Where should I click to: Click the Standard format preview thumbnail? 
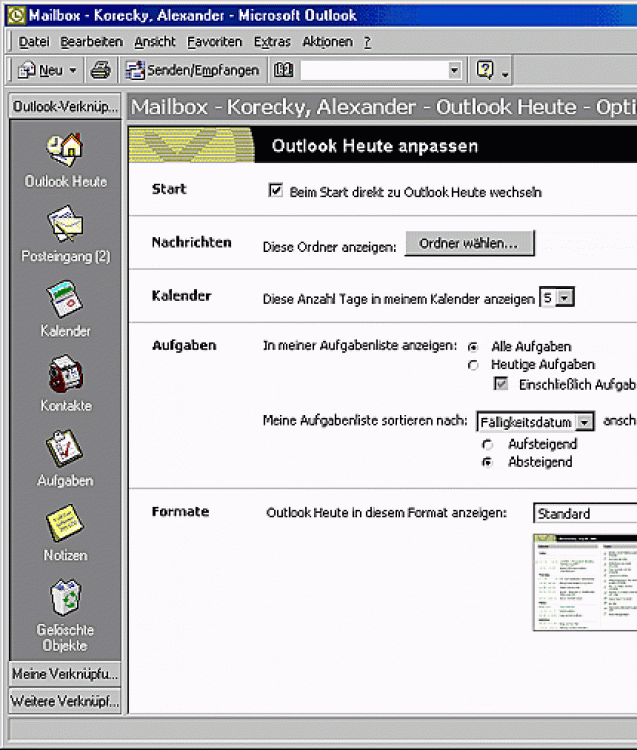(x=585, y=583)
